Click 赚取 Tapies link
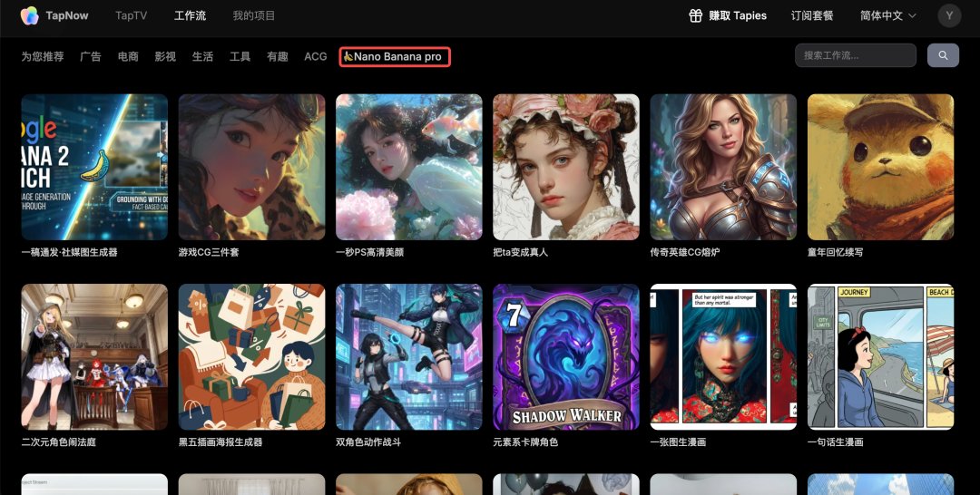Screen dimensions: 980x495 coord(738,15)
